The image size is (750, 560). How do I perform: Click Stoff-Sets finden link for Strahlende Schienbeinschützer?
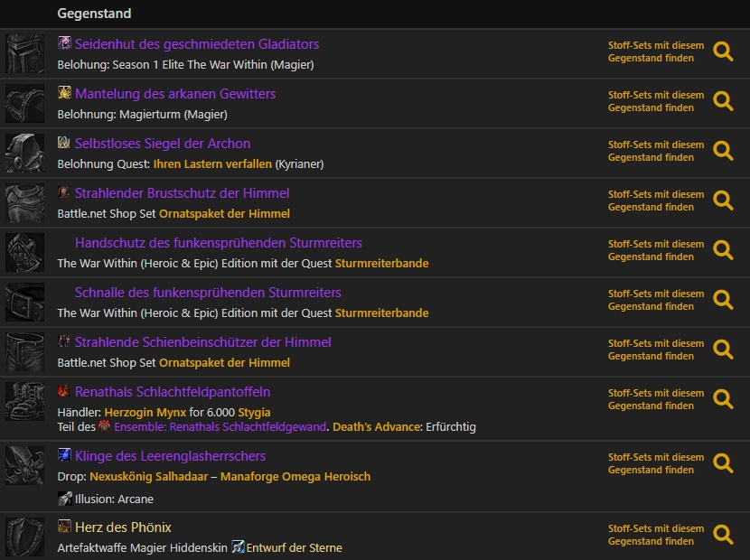click(x=655, y=350)
